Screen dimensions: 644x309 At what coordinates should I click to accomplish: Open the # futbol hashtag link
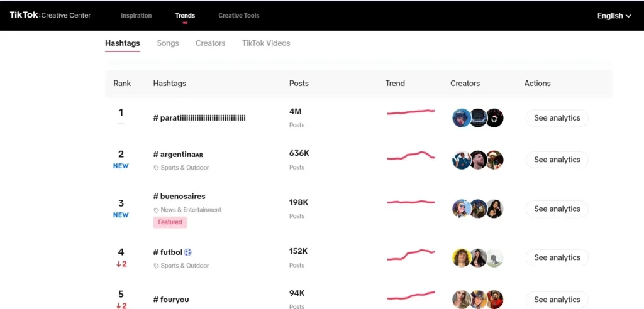(x=172, y=252)
